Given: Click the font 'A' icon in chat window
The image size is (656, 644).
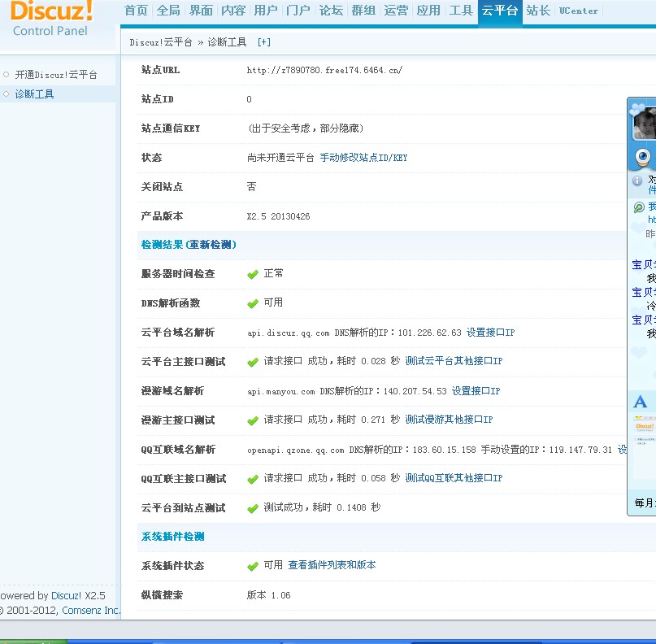Looking at the screenshot, I should [x=641, y=402].
